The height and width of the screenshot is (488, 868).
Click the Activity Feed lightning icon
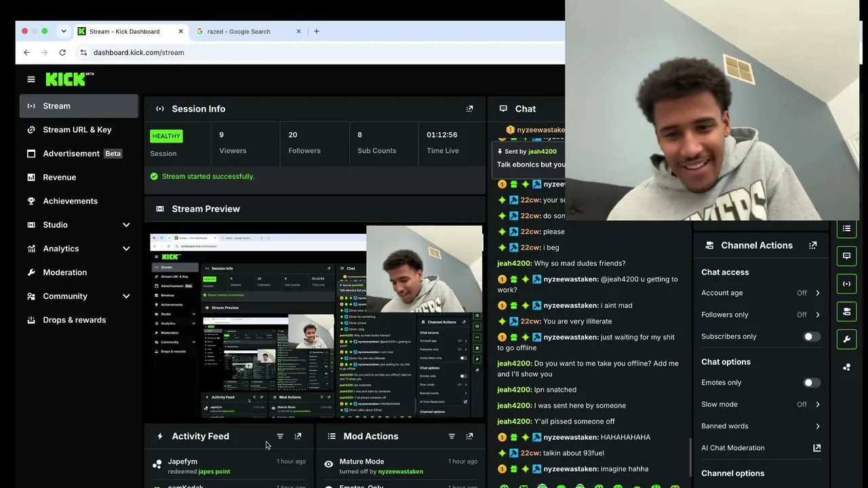coord(160,436)
